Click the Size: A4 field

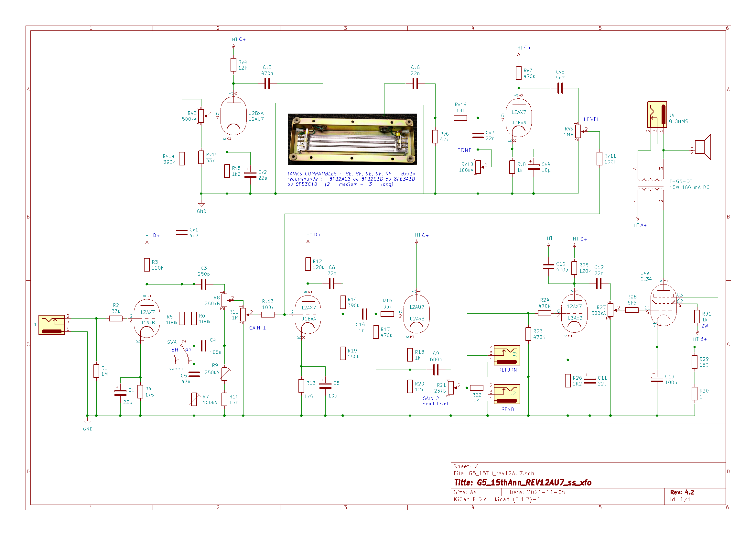[465, 493]
